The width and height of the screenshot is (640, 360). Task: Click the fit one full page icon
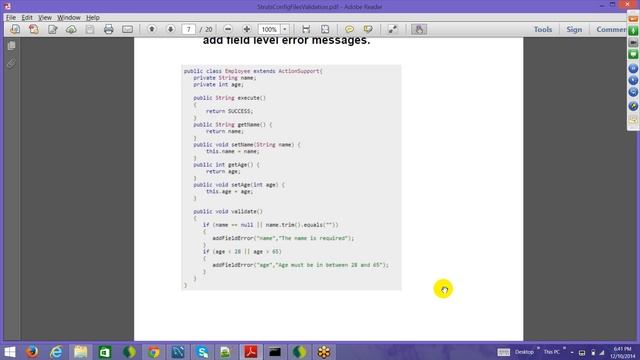coord(325,29)
